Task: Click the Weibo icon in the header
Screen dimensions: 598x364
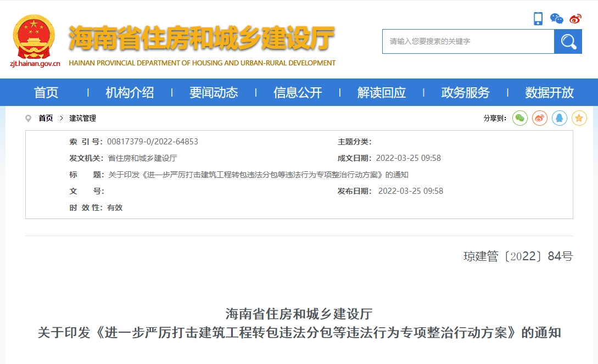Action: [575, 18]
